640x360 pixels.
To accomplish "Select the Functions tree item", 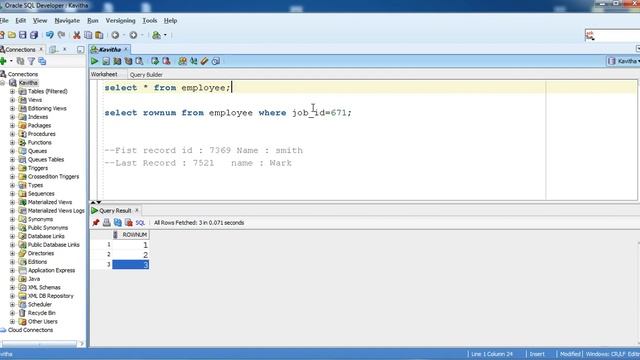I will click(40, 143).
